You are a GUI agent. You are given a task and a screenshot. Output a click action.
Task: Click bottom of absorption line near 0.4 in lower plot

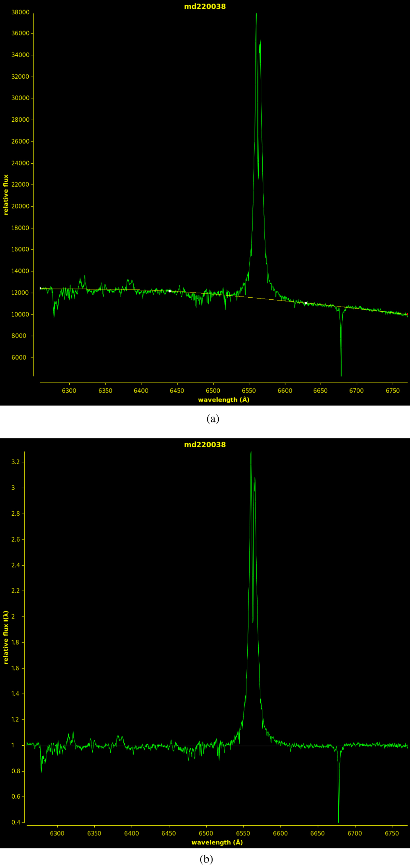[339, 822]
